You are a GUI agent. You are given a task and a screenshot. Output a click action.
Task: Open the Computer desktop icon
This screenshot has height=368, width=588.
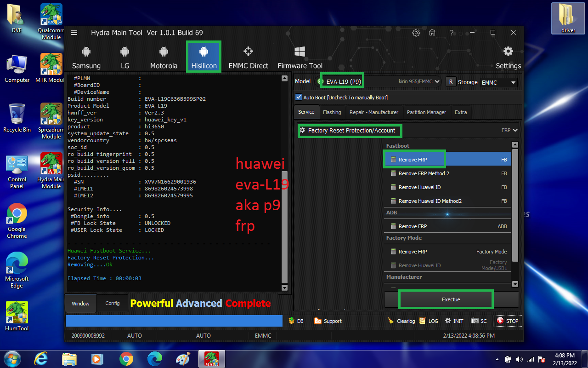pyautogui.click(x=17, y=68)
